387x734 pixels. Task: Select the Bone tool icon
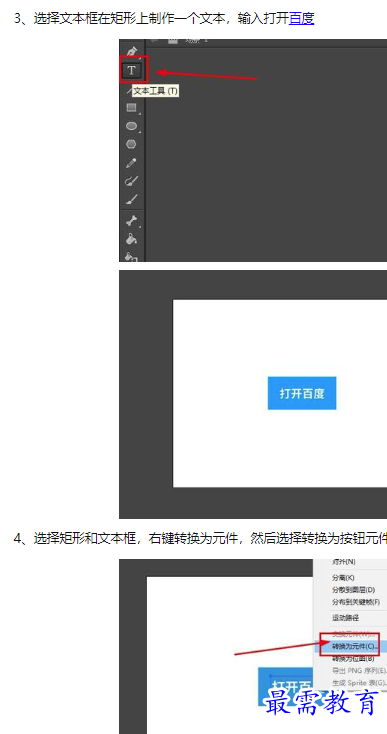tap(132, 220)
